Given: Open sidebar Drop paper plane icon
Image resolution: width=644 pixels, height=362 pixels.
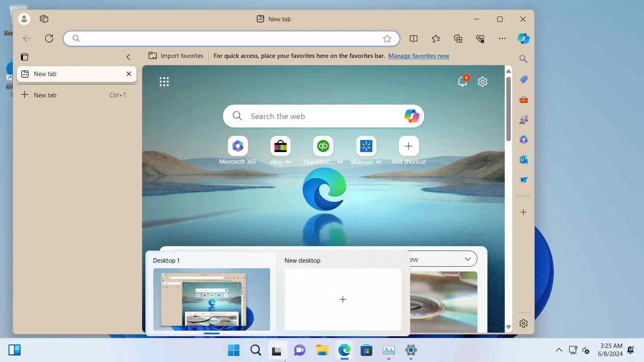Looking at the screenshot, I should tap(523, 180).
